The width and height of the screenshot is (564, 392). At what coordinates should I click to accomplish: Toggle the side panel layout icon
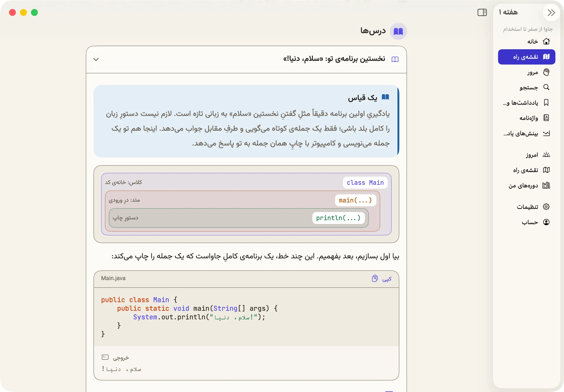click(482, 12)
